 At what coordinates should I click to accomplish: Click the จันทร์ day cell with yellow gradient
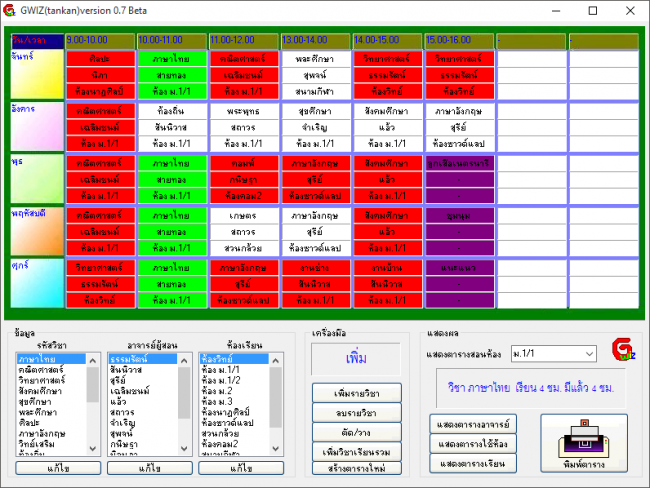pyautogui.click(x=37, y=75)
